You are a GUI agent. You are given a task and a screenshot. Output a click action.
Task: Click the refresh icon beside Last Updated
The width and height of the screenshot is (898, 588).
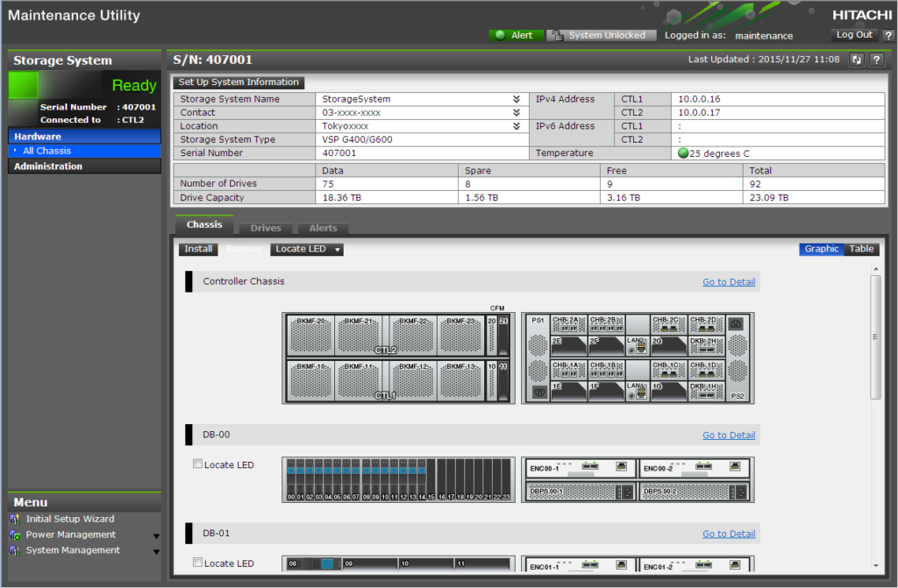[856, 60]
